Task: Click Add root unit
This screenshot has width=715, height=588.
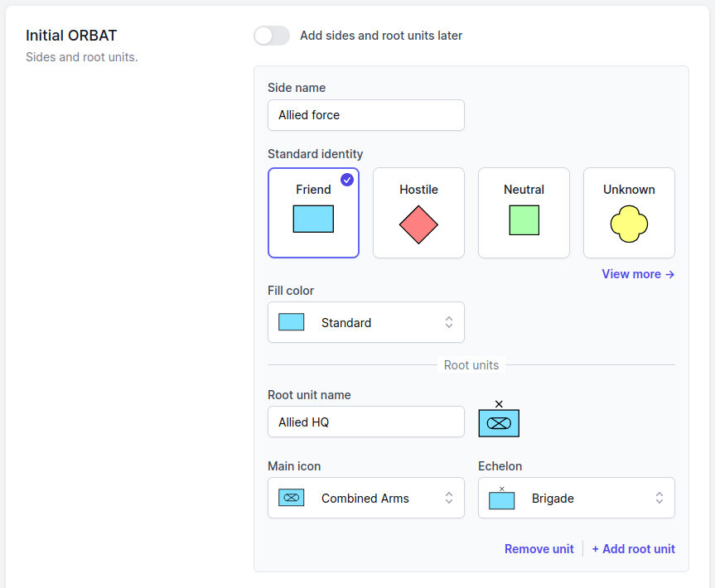Action: coord(633,549)
